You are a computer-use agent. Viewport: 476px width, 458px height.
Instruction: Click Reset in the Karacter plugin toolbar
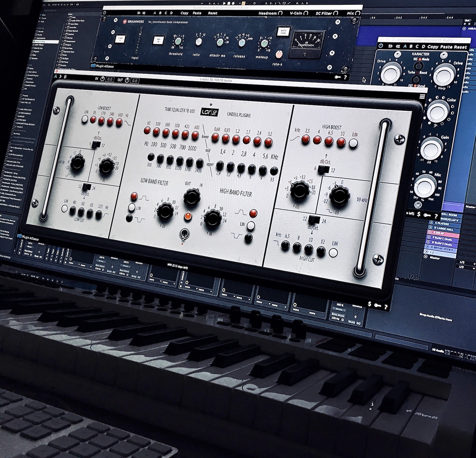pyautogui.click(x=460, y=47)
